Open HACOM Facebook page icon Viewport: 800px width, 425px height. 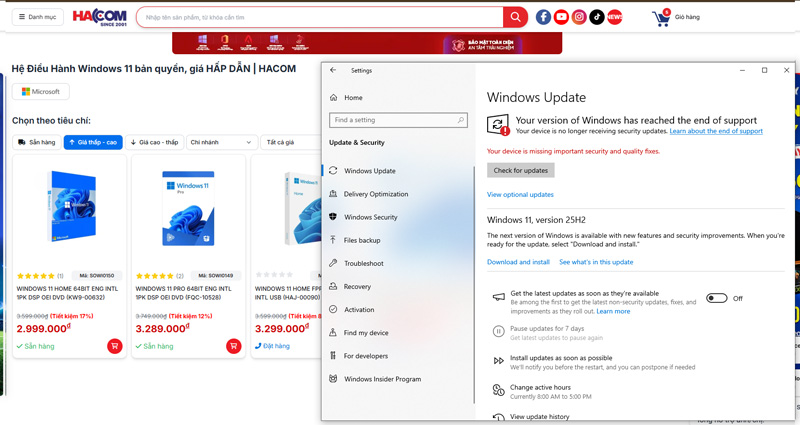click(543, 17)
